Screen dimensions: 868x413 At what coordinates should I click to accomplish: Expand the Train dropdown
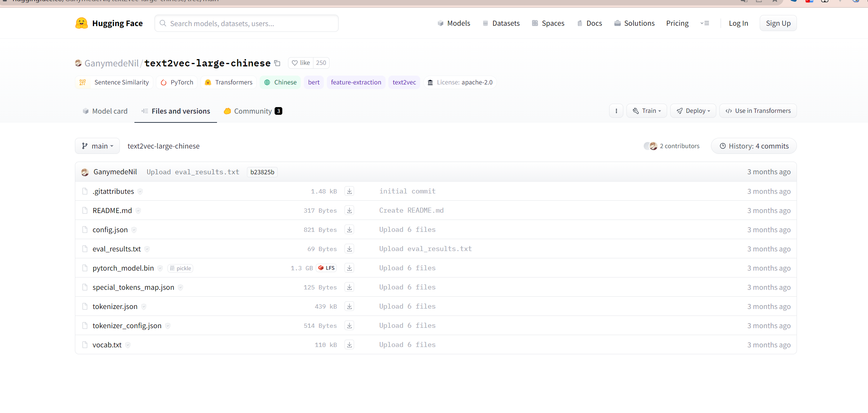pyautogui.click(x=647, y=111)
